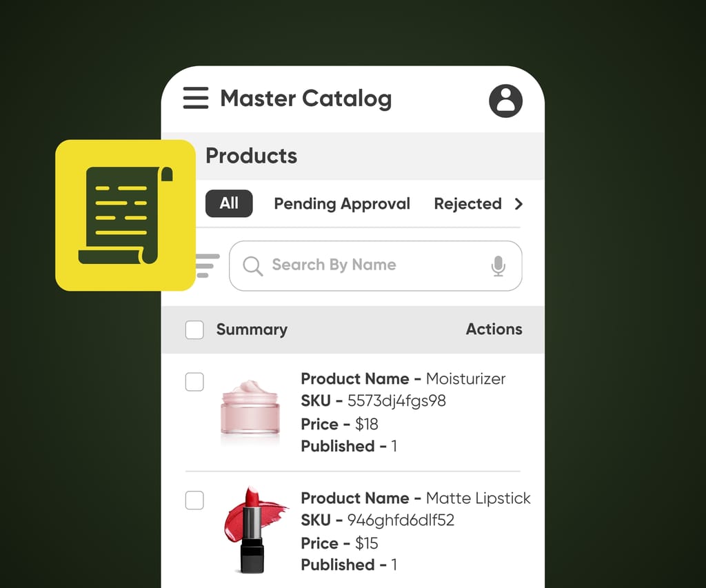
Task: Open the Matte Lipstick product thumbnail
Action: pos(254,529)
